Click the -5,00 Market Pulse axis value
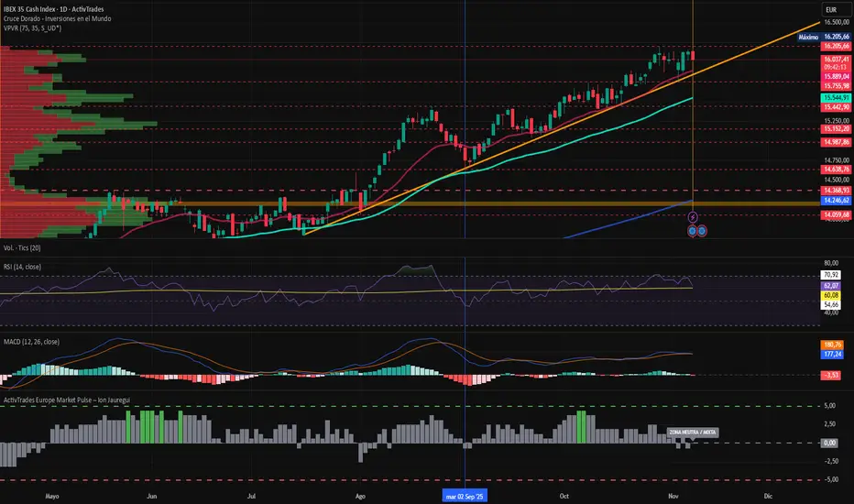Screen dimensions: 854x504 coord(830,480)
